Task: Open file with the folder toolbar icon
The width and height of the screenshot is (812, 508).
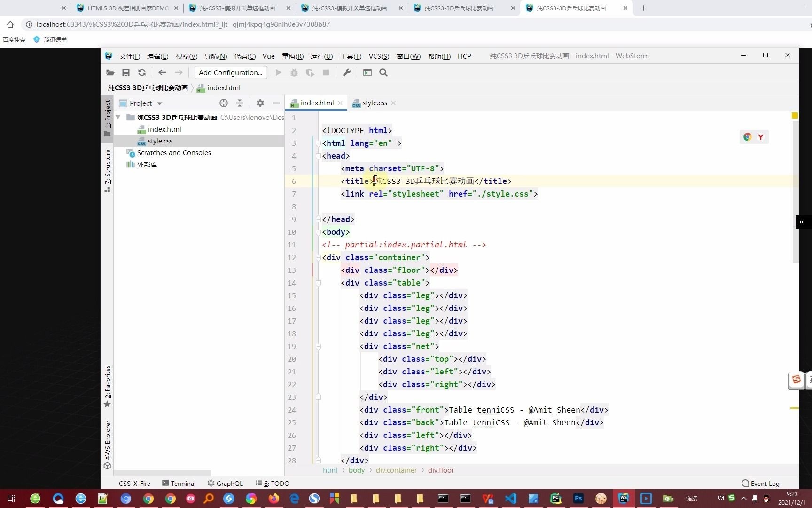Action: (x=110, y=72)
